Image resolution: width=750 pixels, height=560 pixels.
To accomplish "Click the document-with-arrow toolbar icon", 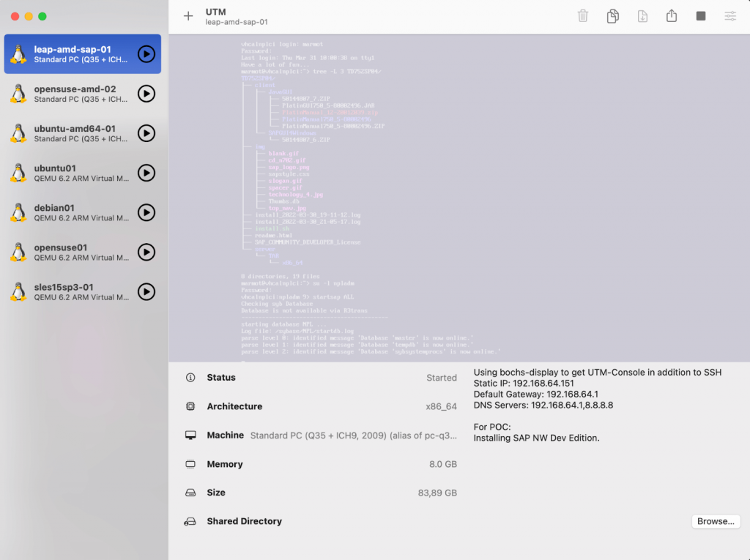I will pos(642,16).
